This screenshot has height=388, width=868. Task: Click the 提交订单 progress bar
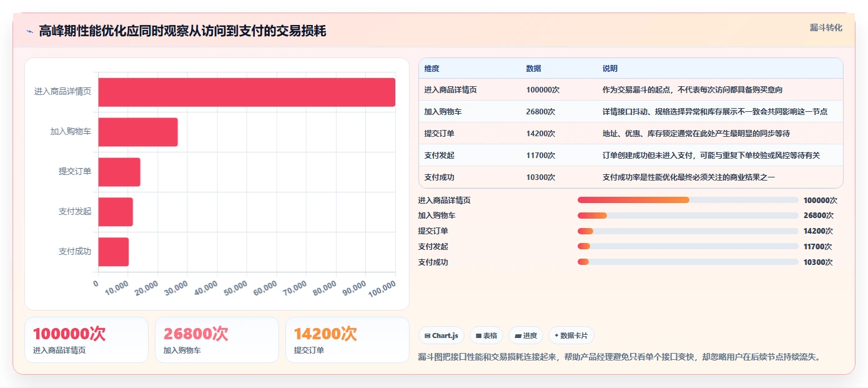coord(688,231)
